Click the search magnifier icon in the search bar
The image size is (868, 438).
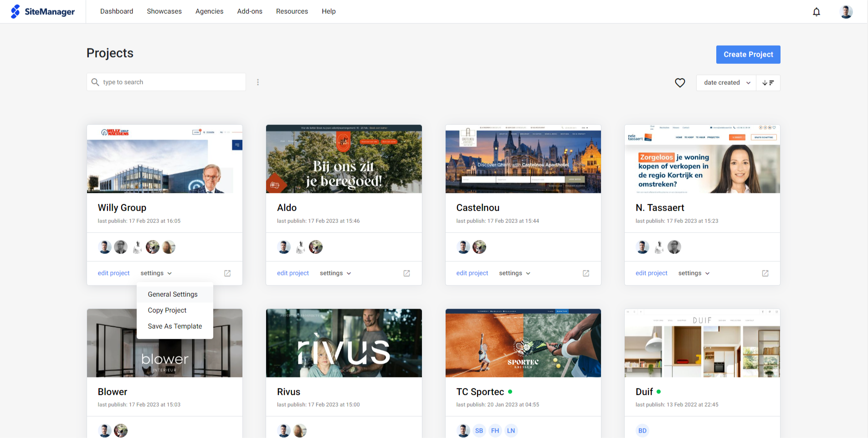[95, 82]
